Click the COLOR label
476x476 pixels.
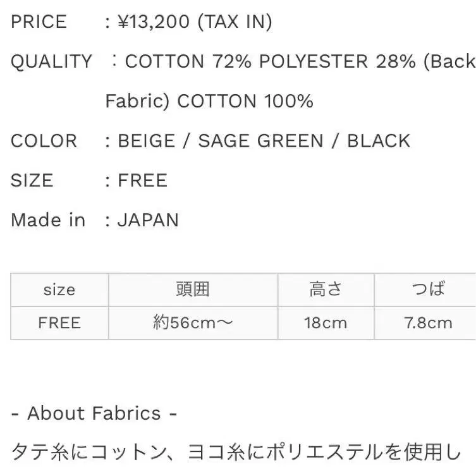coord(44,141)
